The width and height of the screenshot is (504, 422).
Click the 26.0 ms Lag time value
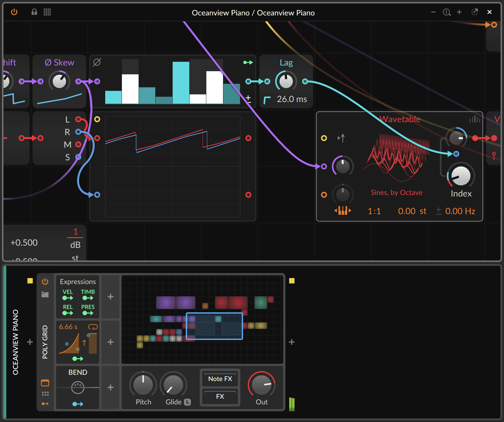292,99
